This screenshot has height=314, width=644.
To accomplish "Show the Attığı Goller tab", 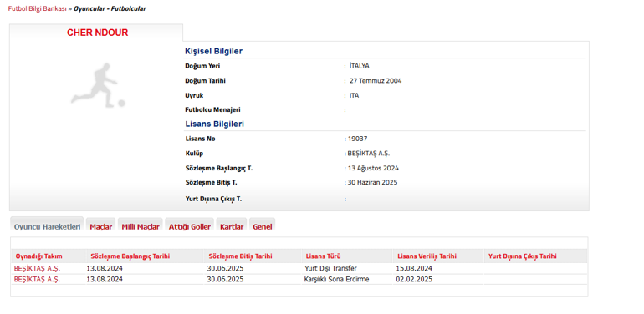I will point(190,226).
